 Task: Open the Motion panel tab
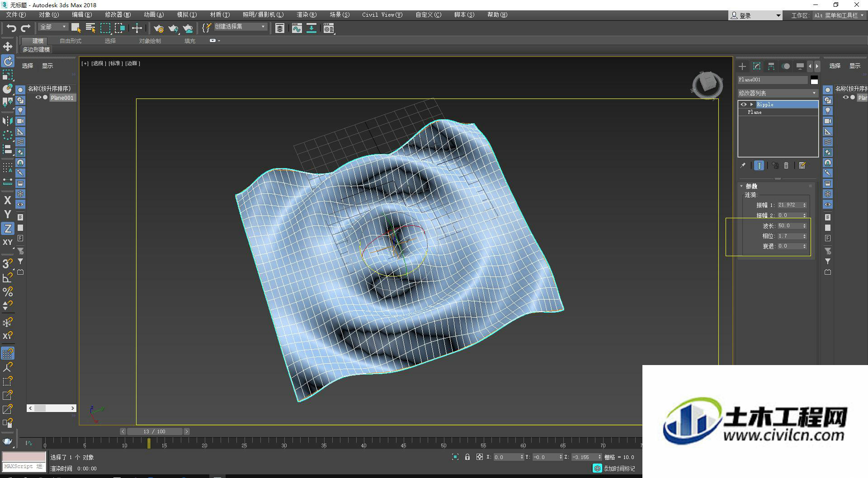(786, 66)
